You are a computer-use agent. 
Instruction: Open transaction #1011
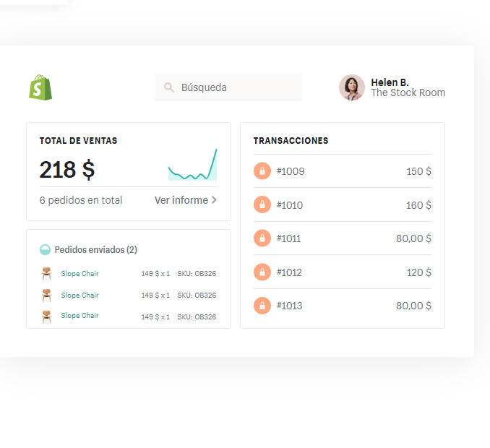click(x=343, y=238)
